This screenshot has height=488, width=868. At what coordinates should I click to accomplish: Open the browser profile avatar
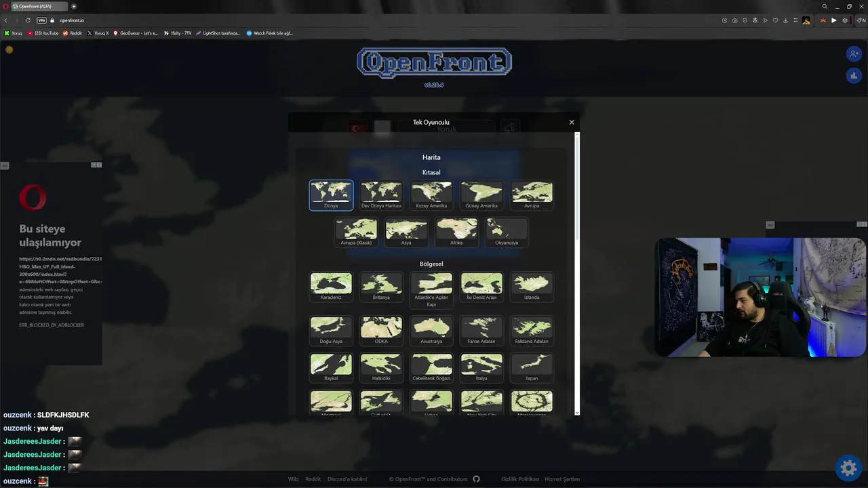806,20
